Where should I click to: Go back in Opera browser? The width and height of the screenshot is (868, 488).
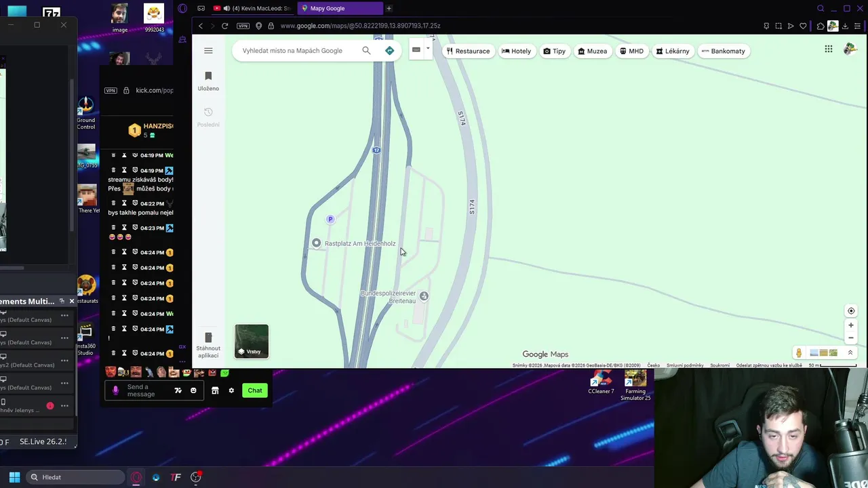pos(200,26)
